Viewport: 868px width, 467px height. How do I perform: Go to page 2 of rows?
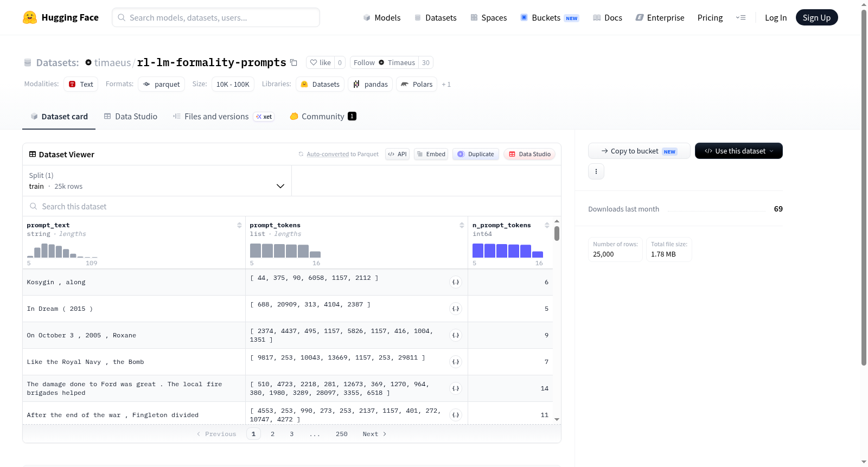click(272, 434)
